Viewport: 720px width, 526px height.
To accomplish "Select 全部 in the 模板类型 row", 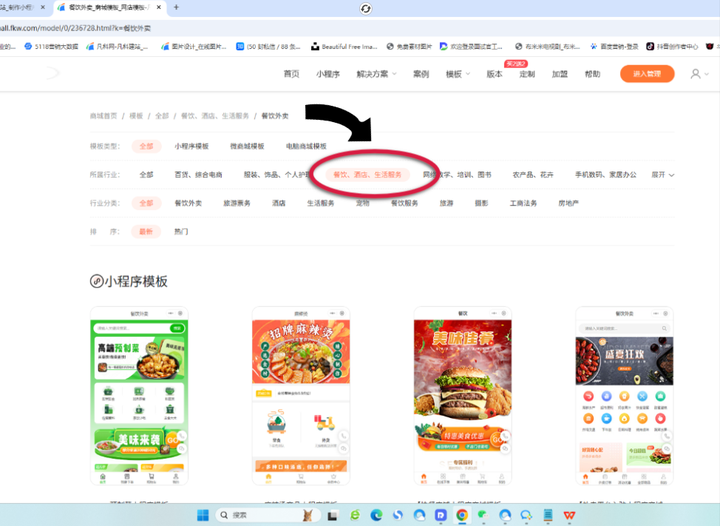I will tap(146, 146).
